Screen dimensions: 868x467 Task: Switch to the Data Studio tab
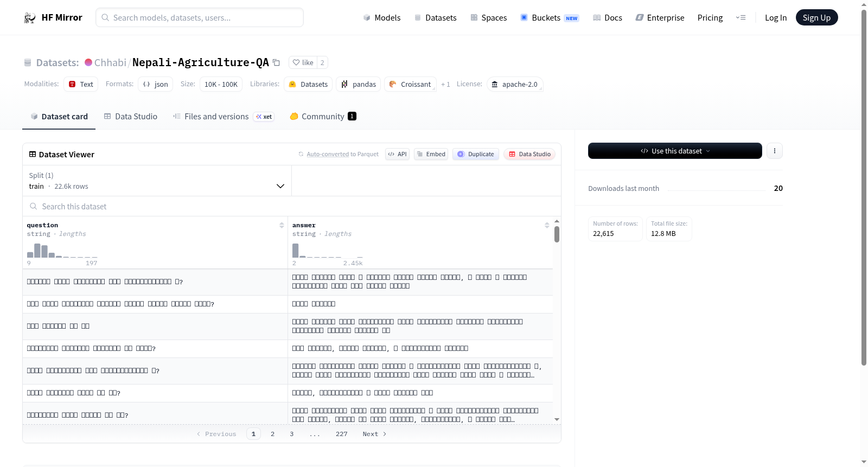(131, 117)
